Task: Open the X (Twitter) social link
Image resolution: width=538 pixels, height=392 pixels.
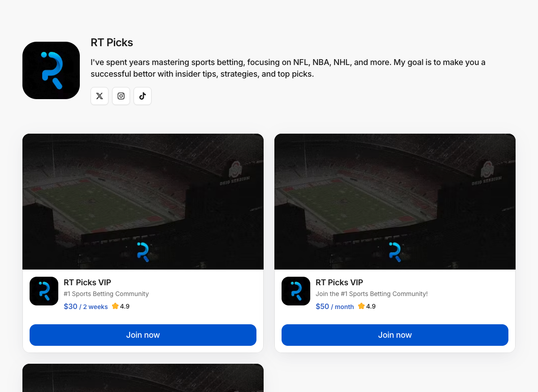Action: [x=100, y=96]
